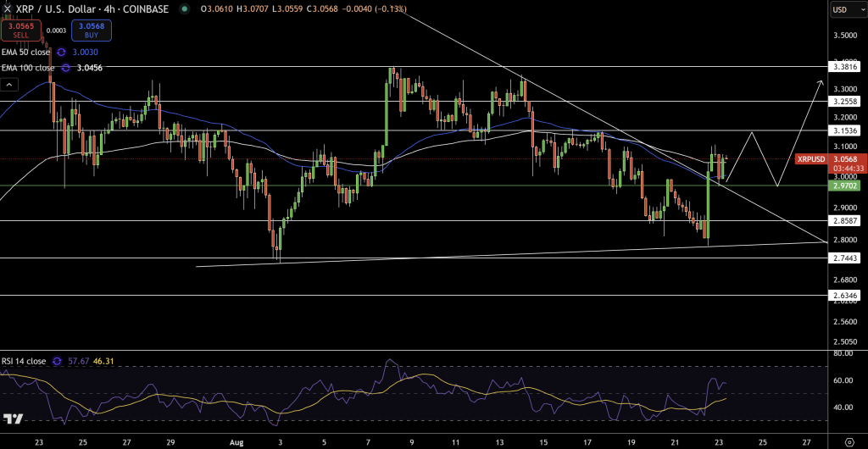Click the 2.7443 price level label
The width and height of the screenshot is (868, 449).
click(844, 258)
